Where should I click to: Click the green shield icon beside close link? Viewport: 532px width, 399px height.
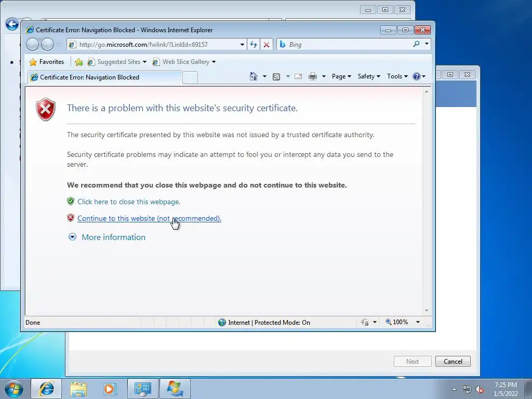(71, 201)
